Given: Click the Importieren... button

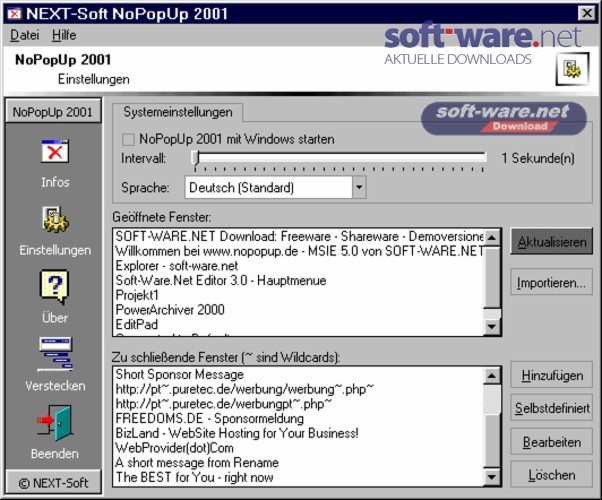Looking at the screenshot, I should tap(552, 283).
